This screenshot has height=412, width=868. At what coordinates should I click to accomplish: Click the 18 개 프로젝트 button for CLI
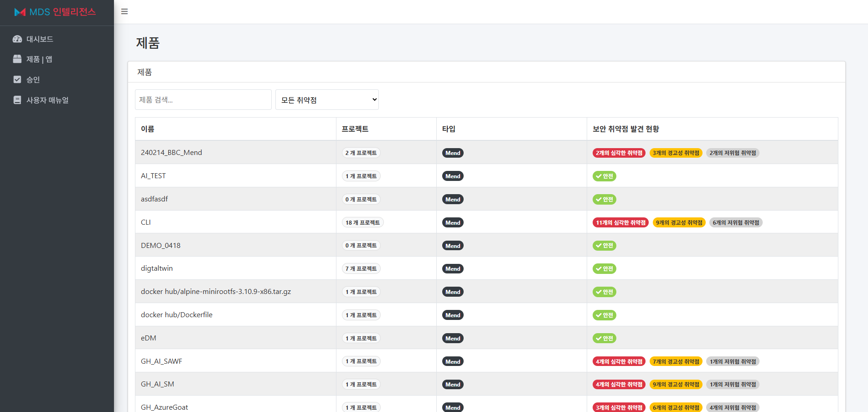[362, 222]
